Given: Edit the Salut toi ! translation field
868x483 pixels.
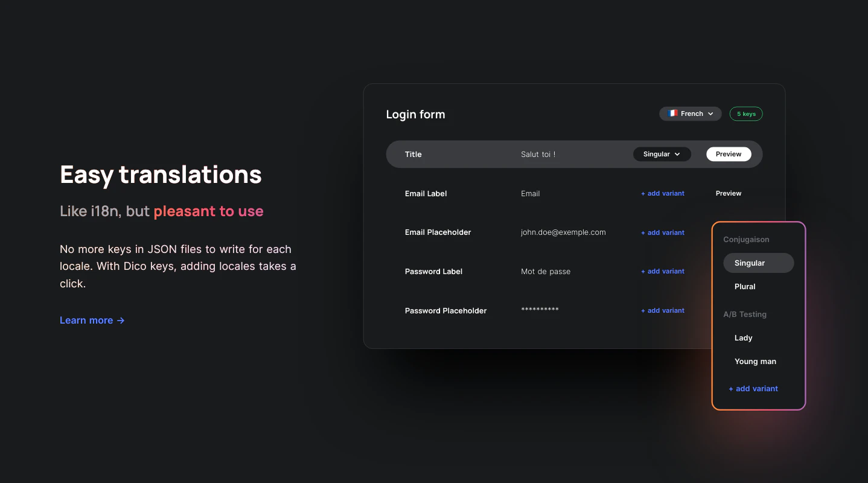Looking at the screenshot, I should (538, 155).
